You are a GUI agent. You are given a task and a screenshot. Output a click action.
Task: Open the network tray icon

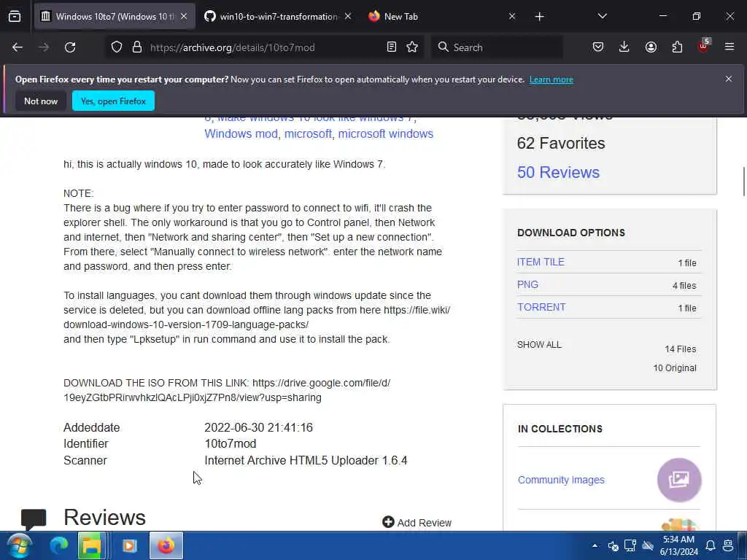(630, 545)
